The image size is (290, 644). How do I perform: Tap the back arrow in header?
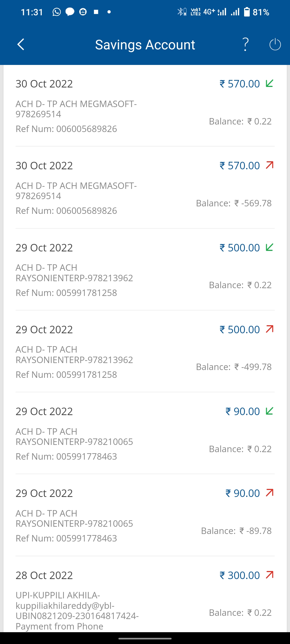[21, 45]
